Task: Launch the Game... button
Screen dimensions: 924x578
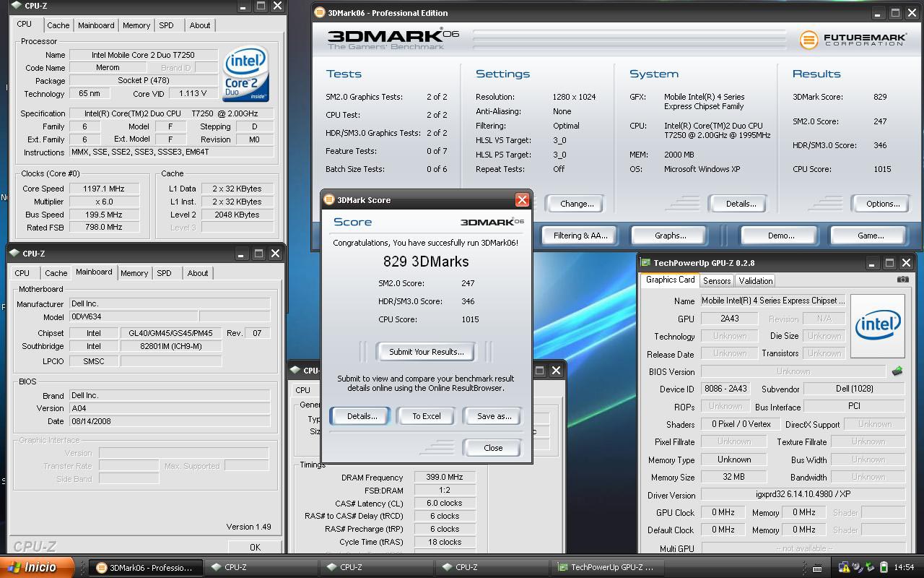Action: click(870, 236)
